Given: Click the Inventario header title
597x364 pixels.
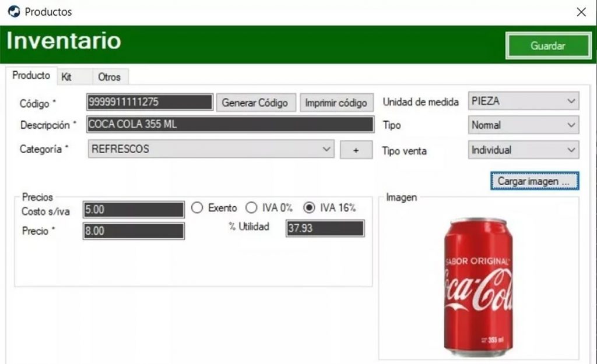Looking at the screenshot, I should coord(64,41).
